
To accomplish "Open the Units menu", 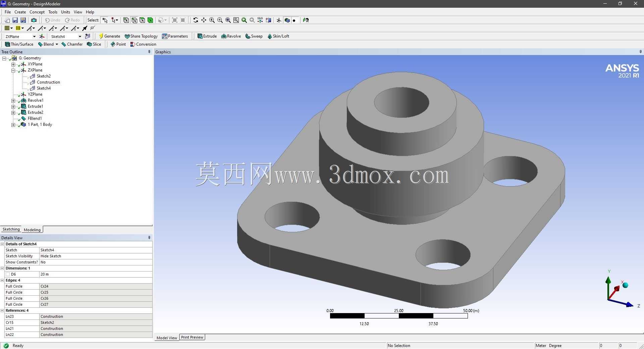I will pos(65,12).
